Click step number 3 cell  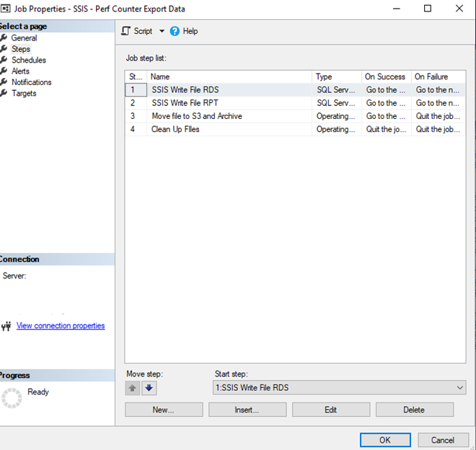tap(136, 116)
